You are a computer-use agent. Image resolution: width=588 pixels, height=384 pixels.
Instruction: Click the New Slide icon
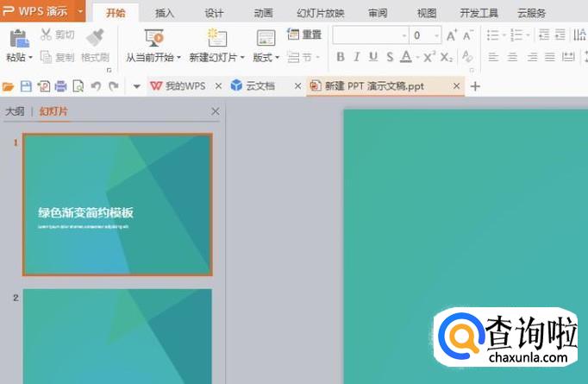click(x=217, y=38)
